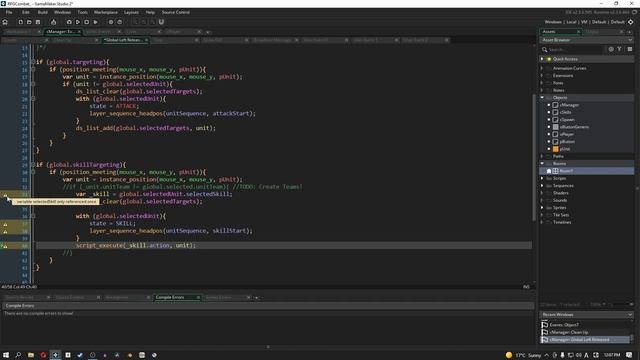Open the Marketplace menu
Image resolution: width=640 pixels, height=360 pixels.
[106, 12]
